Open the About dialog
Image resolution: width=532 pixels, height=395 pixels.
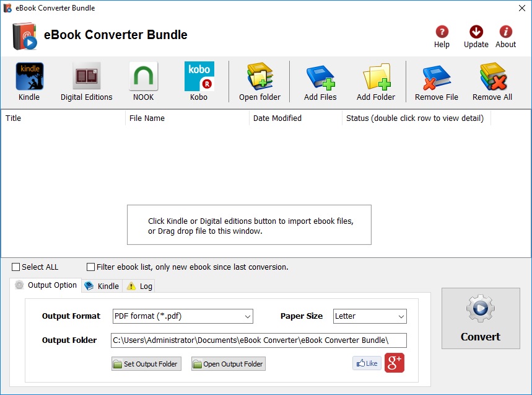coord(505,37)
